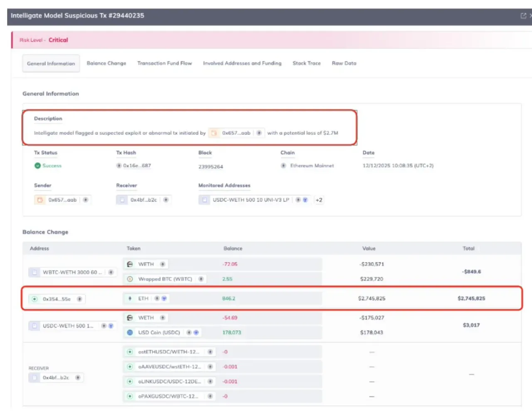
Task: Open the Transaction Fund Flow tab
Action: pos(165,63)
